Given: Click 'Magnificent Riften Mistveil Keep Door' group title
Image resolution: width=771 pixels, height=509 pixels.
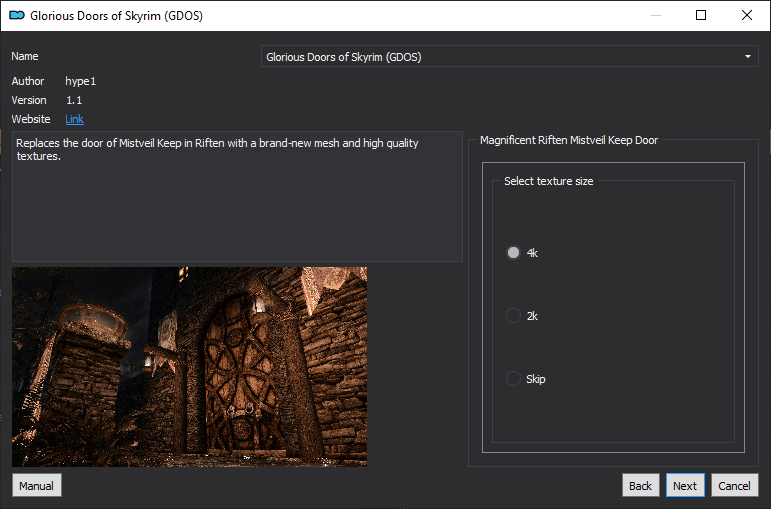Looking at the screenshot, I should click(569, 140).
